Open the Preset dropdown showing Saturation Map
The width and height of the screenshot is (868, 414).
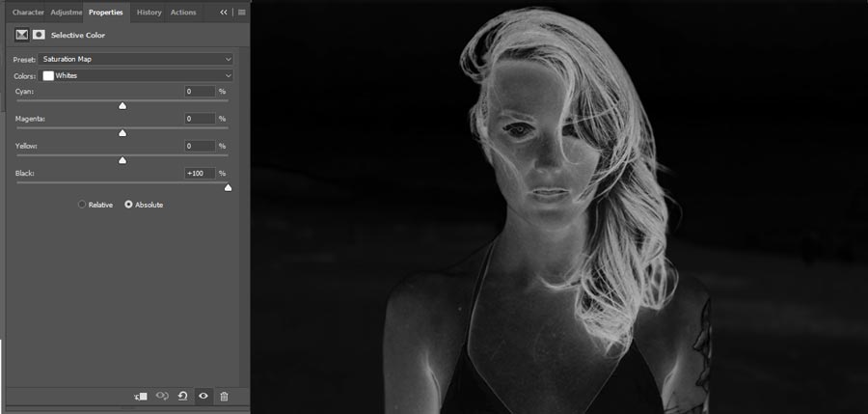click(136, 59)
